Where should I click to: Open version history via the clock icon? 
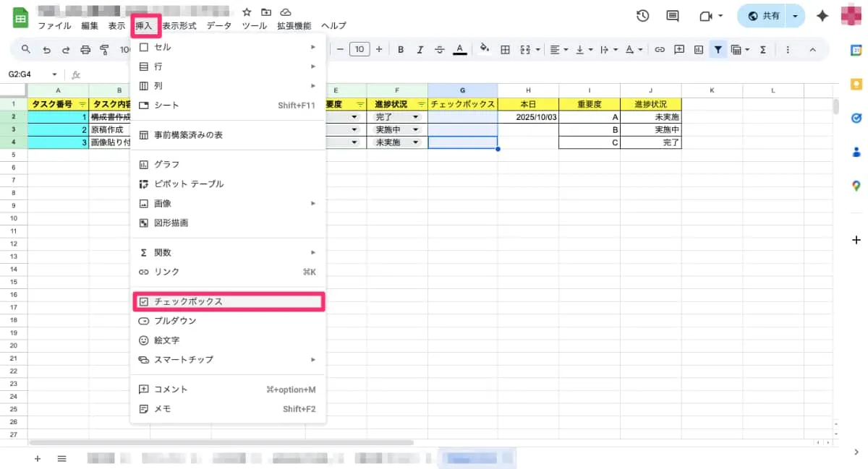(643, 15)
